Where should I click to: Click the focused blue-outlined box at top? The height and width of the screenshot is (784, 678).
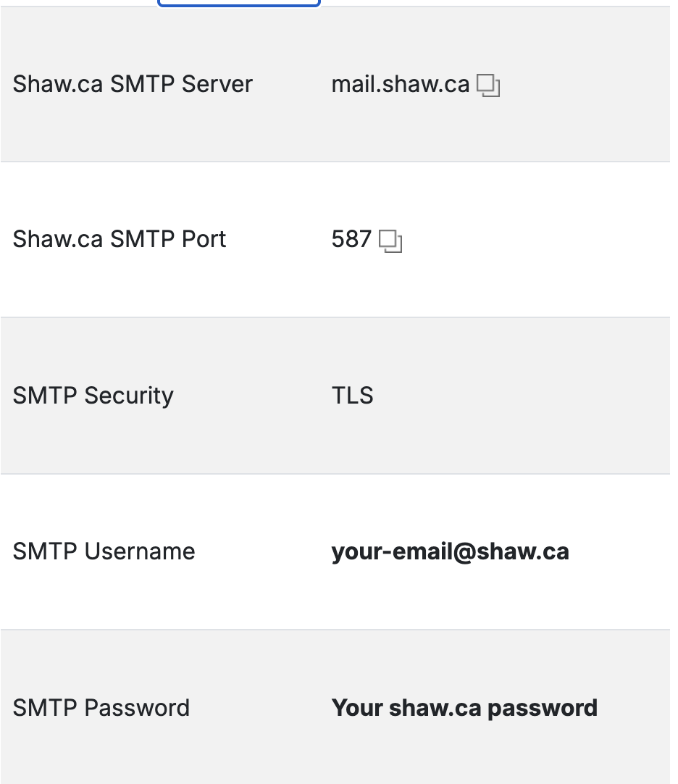(x=239, y=3)
